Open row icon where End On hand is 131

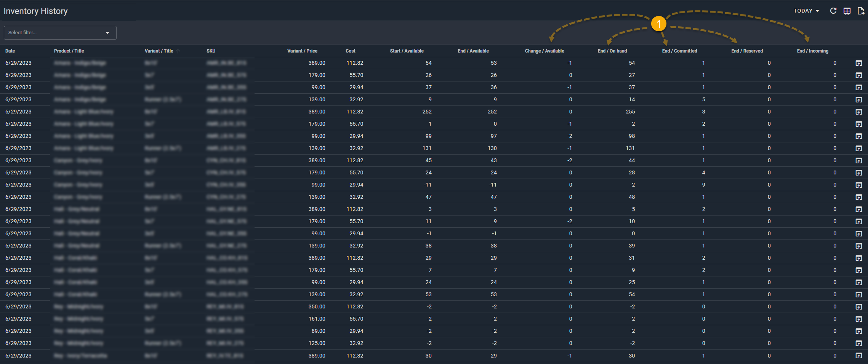tap(858, 148)
